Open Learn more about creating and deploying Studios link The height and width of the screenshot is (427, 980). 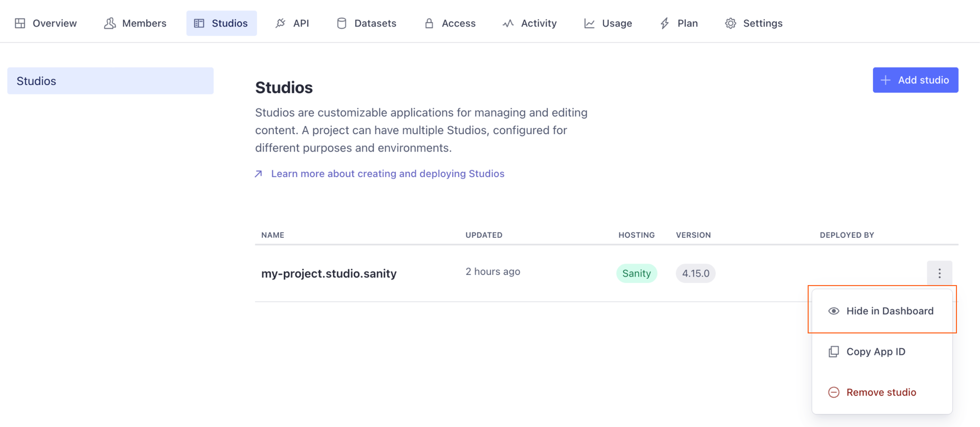coord(388,174)
